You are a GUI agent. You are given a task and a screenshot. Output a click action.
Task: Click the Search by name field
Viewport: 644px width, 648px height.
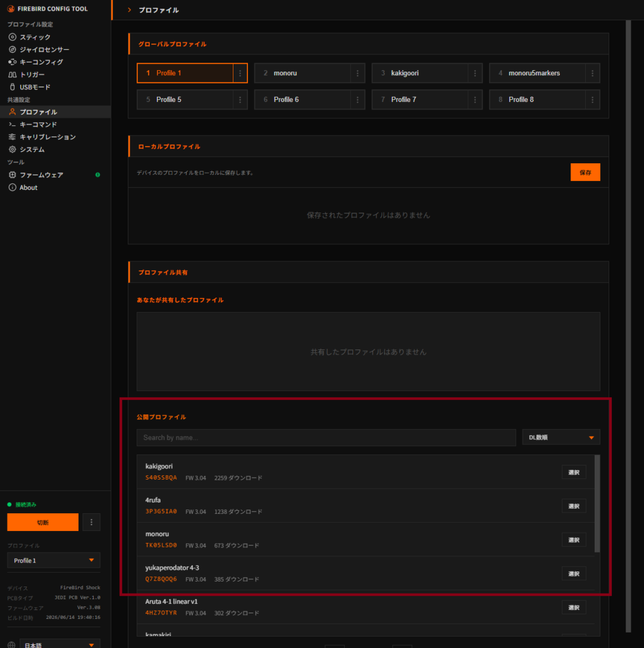(326, 438)
